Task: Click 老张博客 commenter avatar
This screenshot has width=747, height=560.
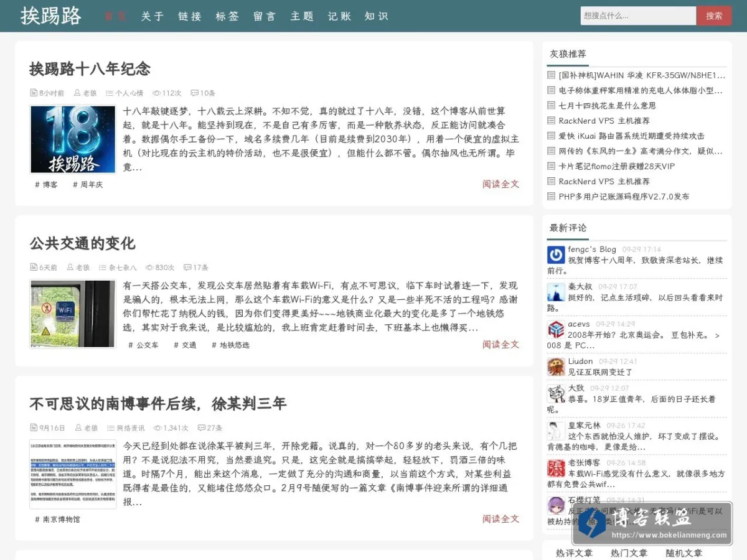Action: pos(556,468)
